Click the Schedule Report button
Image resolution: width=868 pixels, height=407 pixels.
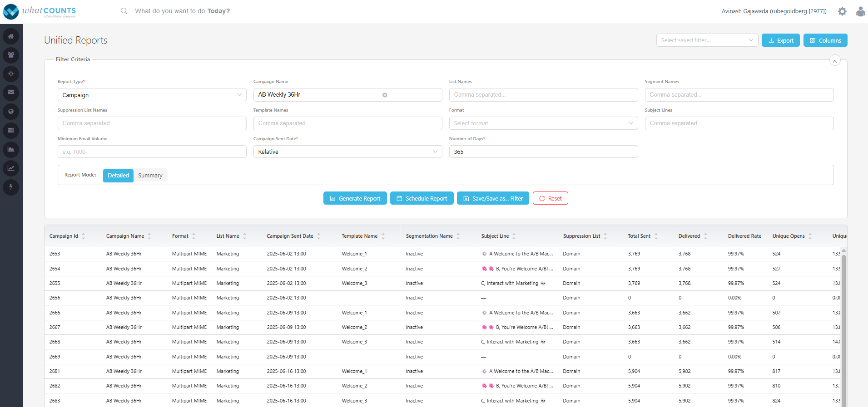click(x=422, y=198)
